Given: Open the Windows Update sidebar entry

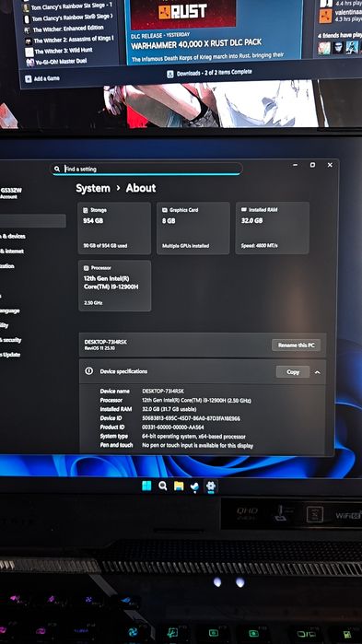Looking at the screenshot, I should (x=11, y=355).
